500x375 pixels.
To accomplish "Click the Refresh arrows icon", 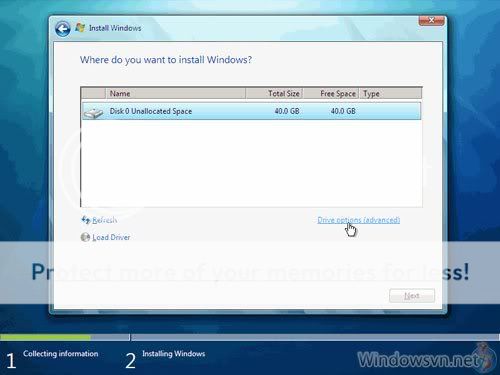I will tap(86, 220).
